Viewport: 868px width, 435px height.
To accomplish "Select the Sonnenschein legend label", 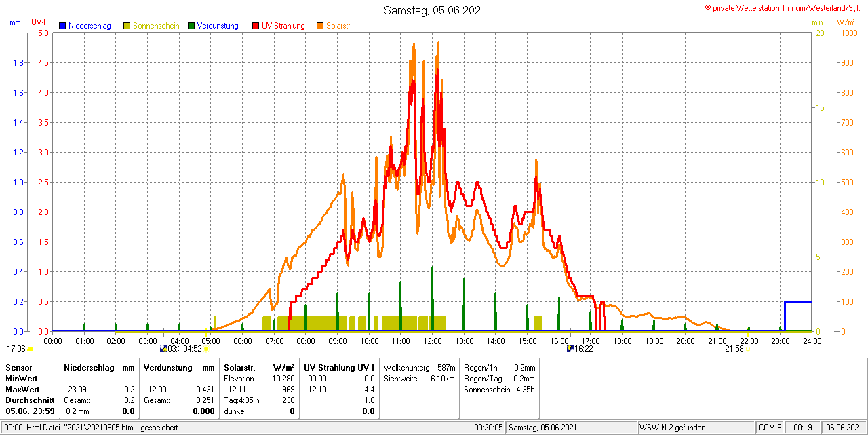I will 156,26.
